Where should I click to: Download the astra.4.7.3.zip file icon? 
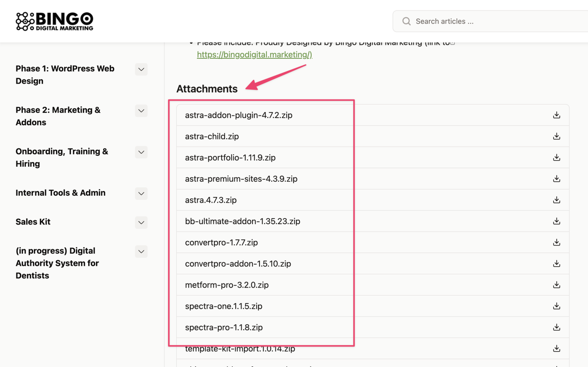tap(556, 200)
